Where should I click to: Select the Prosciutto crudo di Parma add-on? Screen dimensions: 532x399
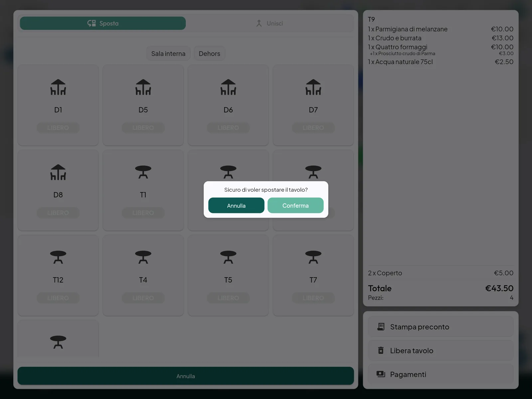[x=442, y=54]
